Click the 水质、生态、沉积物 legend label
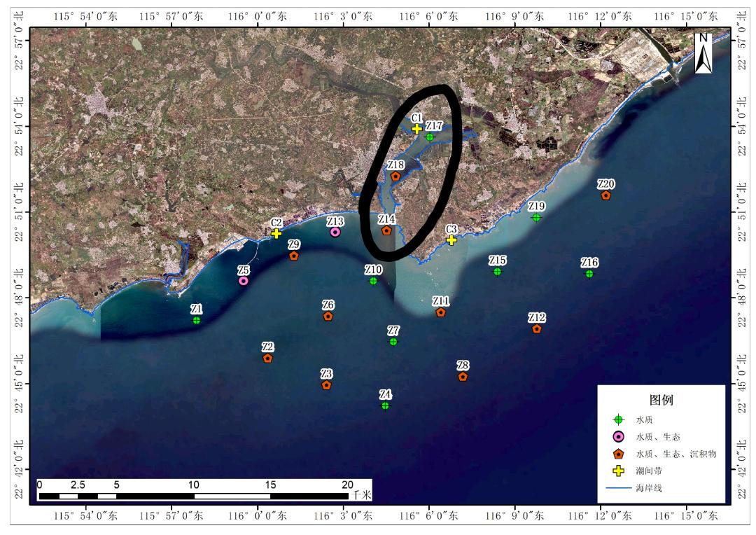The image size is (756, 535). coord(676,454)
